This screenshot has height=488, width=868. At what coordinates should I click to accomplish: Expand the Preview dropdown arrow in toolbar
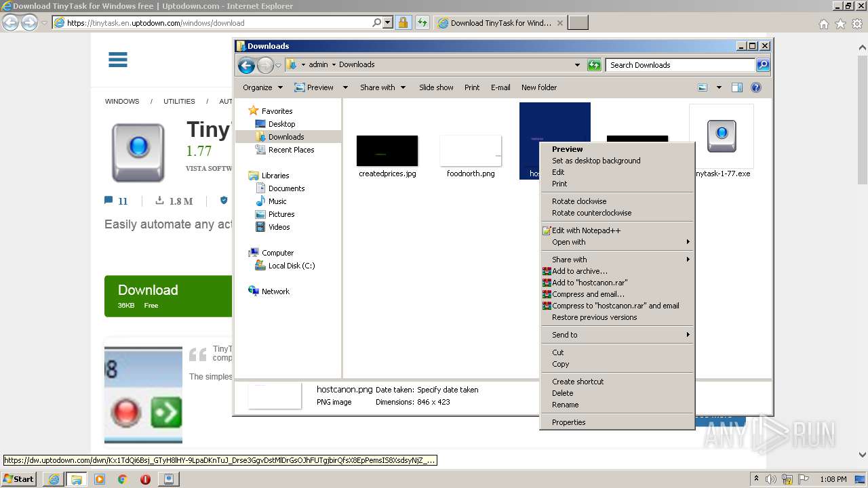click(x=345, y=87)
